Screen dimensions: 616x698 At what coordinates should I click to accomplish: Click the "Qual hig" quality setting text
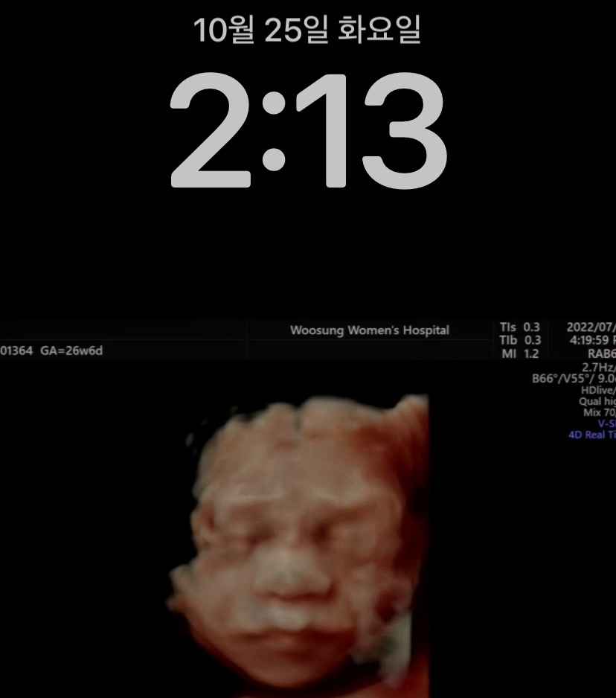[597, 402]
